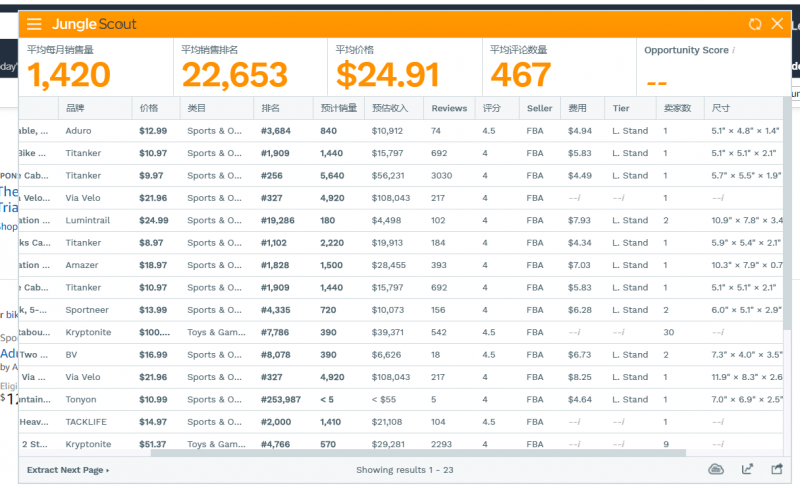Screen dimensions: 800x490
Task: Select the Lumintrail product row
Action: click(401, 220)
